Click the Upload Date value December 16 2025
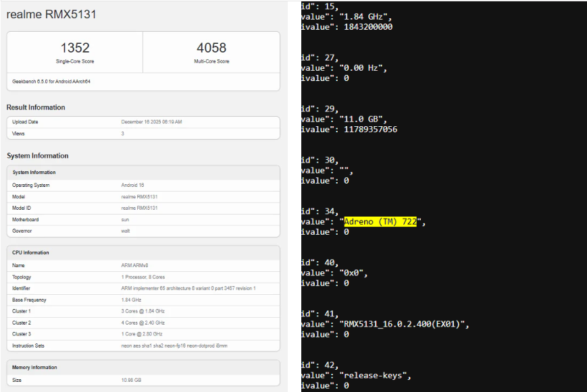The image size is (587, 392). pos(151,122)
